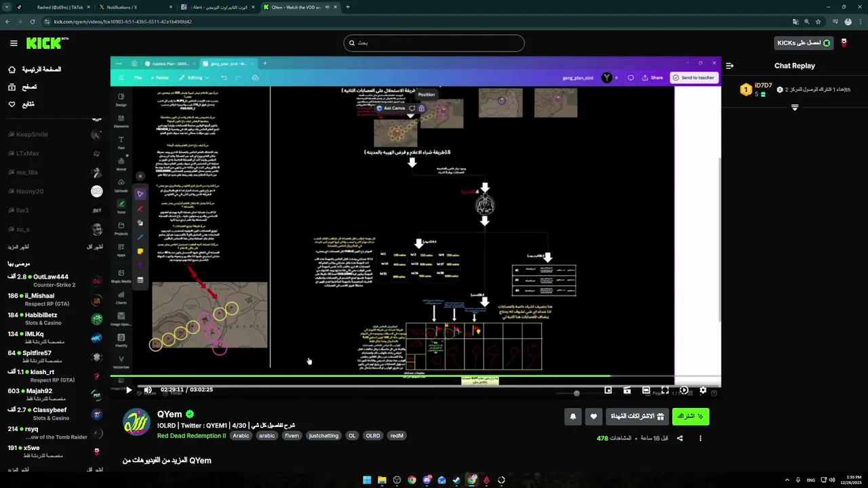Open the more options three-dot menu
This screenshot has height=488, width=868.
701,439
